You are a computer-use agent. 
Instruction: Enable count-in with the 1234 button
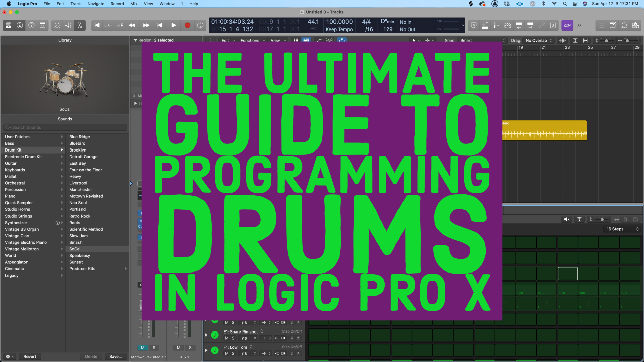pyautogui.click(x=567, y=25)
